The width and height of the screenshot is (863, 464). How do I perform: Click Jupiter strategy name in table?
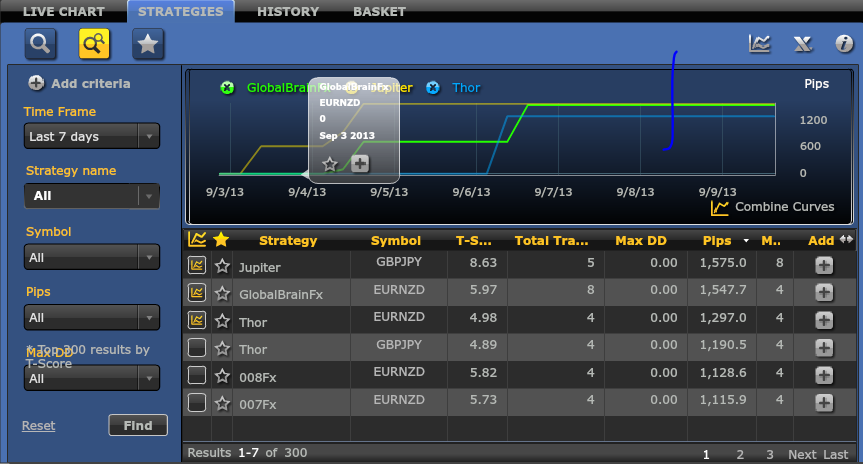[260, 268]
